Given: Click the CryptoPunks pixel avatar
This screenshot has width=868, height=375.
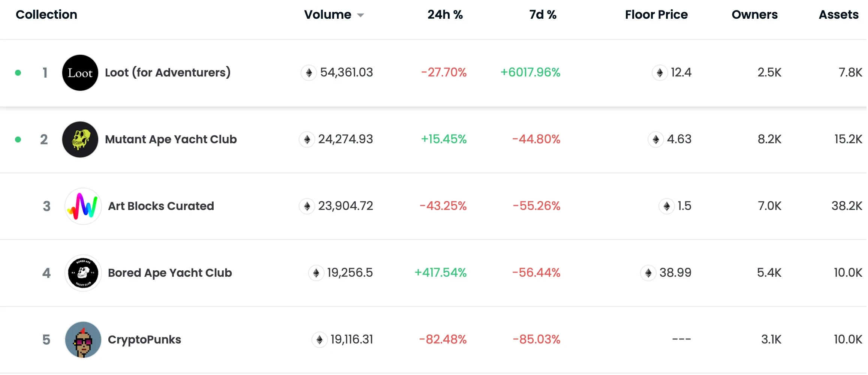Looking at the screenshot, I should pos(83,340).
